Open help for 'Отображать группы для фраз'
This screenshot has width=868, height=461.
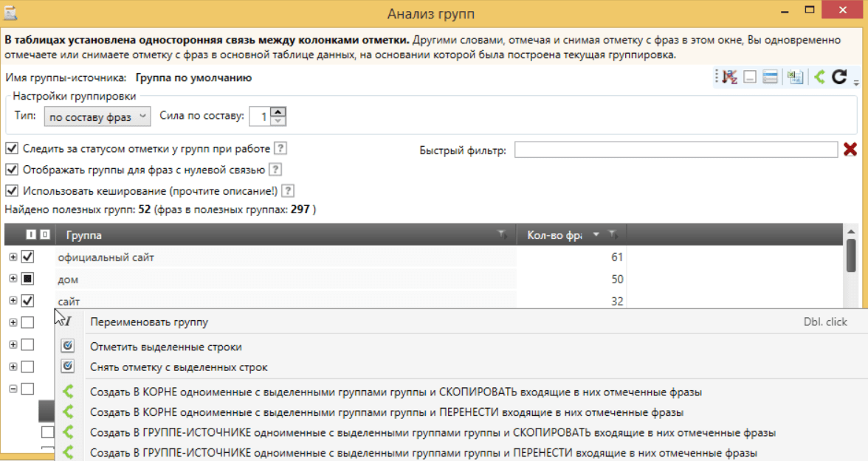(275, 170)
